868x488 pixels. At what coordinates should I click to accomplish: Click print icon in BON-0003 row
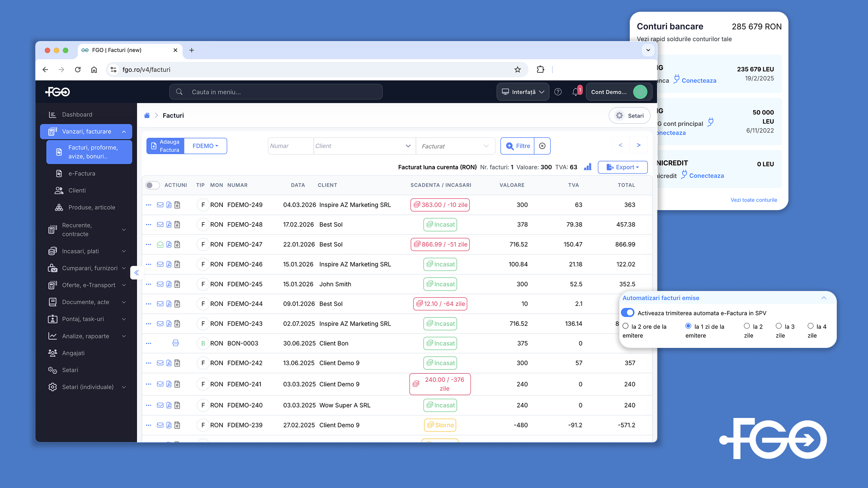[175, 343]
